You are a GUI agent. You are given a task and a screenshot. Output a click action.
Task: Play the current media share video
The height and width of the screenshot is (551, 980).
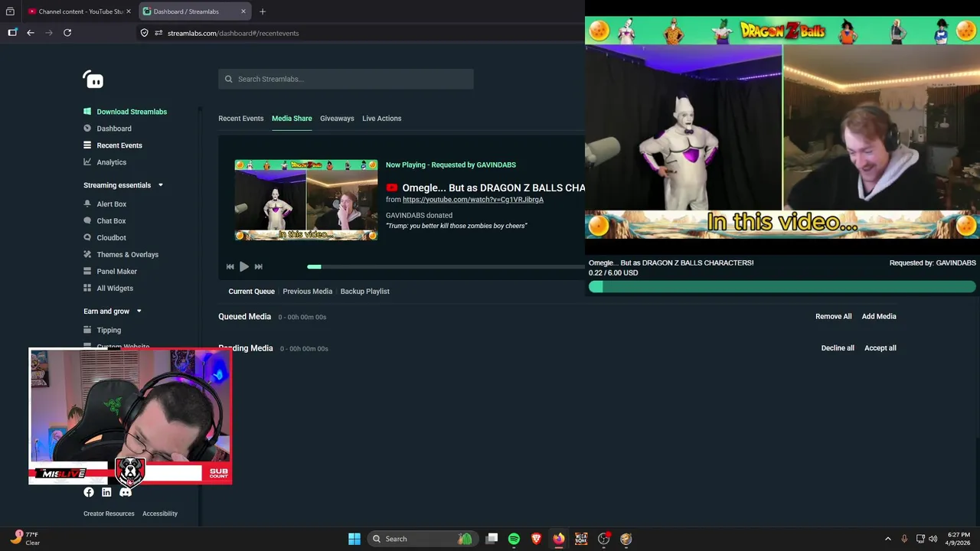coord(244,266)
